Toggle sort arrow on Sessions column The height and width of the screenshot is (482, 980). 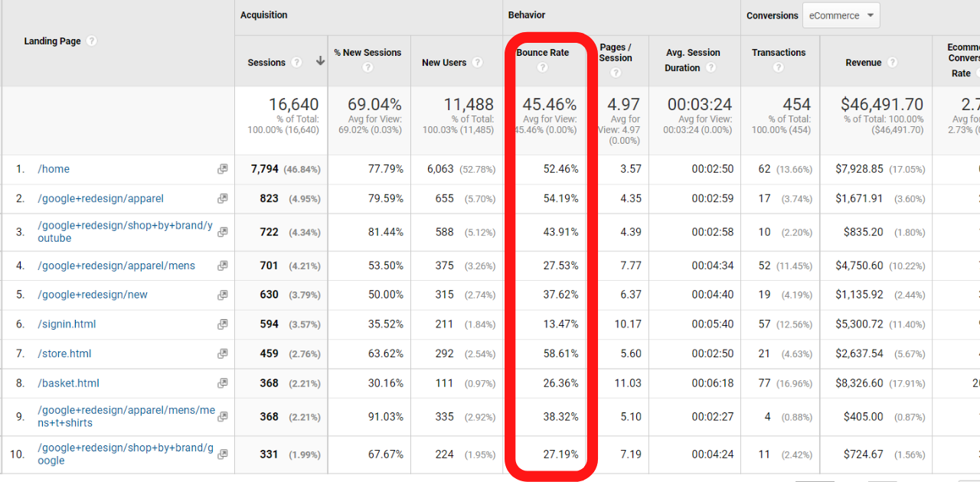(320, 62)
